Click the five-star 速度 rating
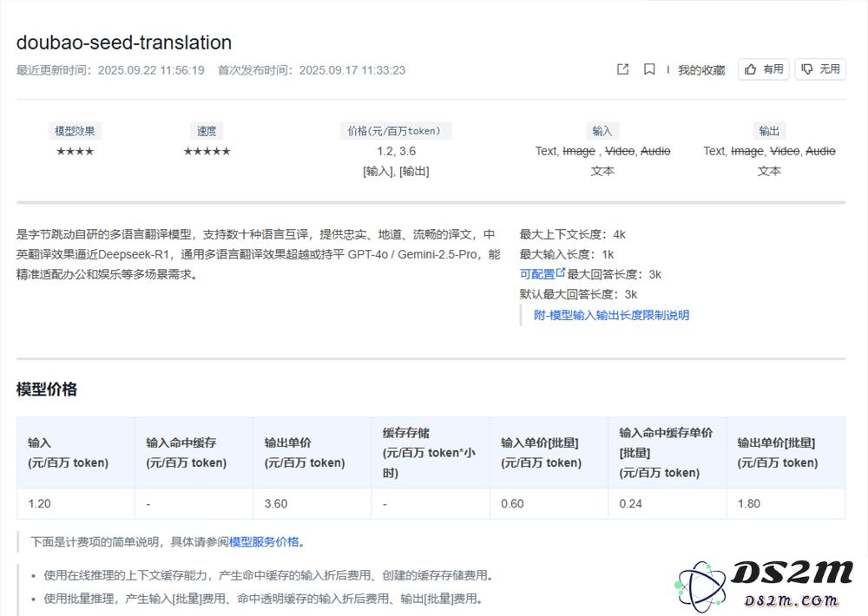Viewport: 868px width, 616px height. tap(207, 150)
